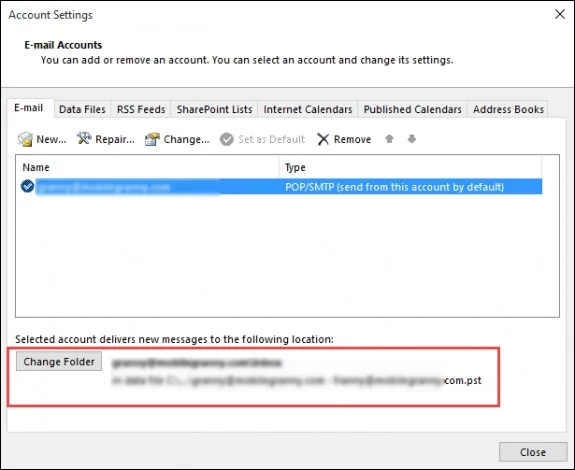Image resolution: width=575 pixels, height=470 pixels.
Task: Click the Change Folder button
Action: click(x=59, y=361)
